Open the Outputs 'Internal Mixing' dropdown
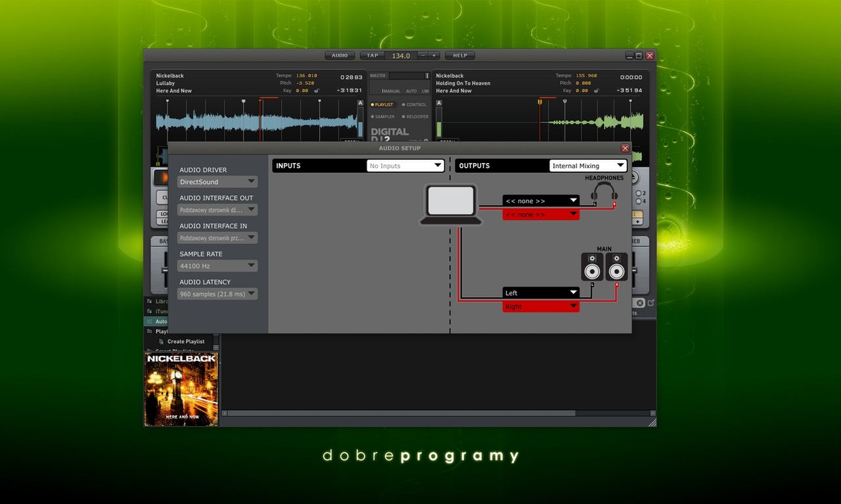The width and height of the screenshot is (841, 504). tap(588, 166)
